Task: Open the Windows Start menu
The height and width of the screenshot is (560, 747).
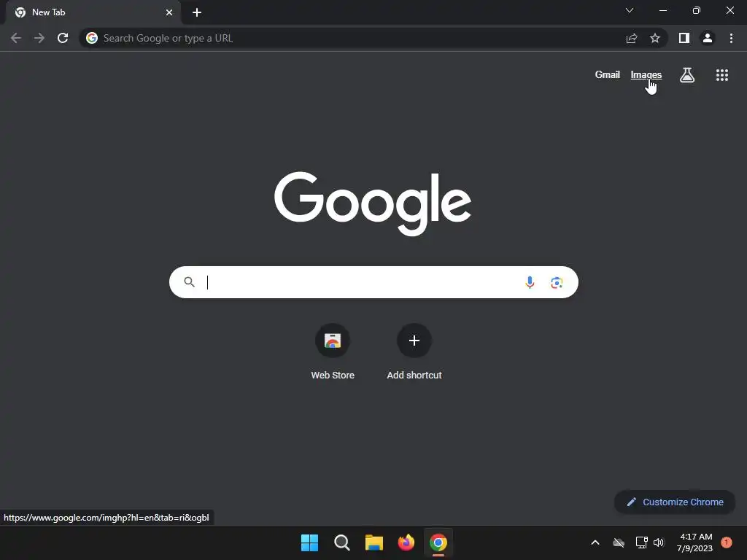Action: [309, 542]
